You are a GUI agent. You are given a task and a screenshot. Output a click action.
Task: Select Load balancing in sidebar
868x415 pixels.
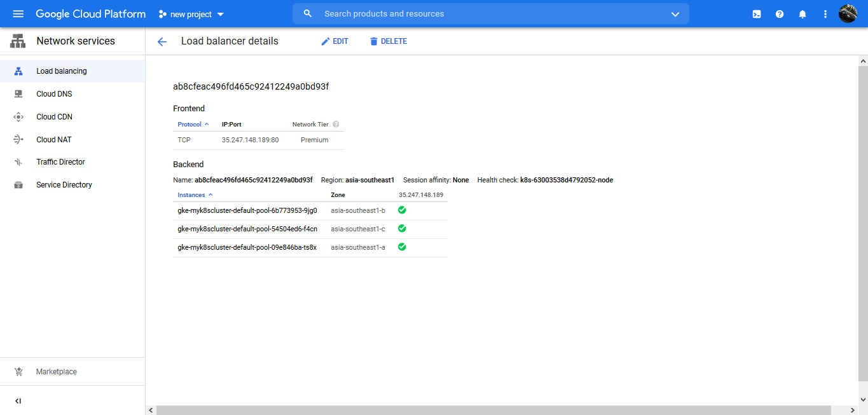tap(72, 71)
